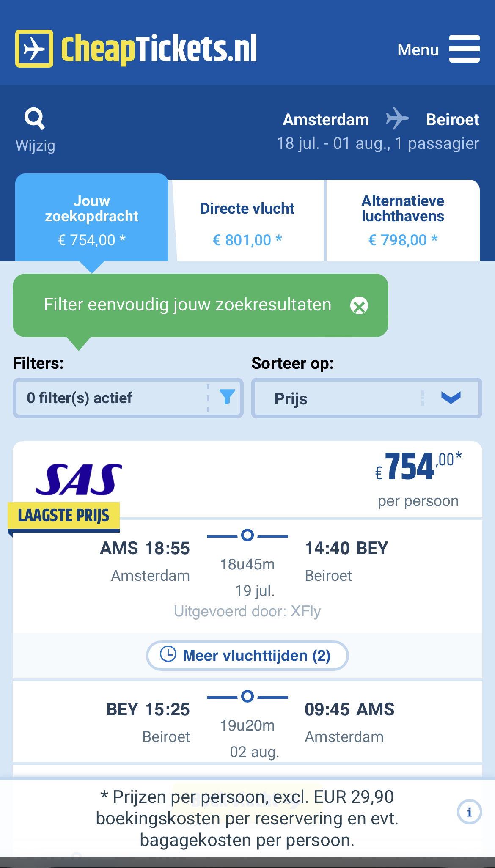
Task: Open the 0 filter(s) actief dropdown
Action: click(x=128, y=398)
